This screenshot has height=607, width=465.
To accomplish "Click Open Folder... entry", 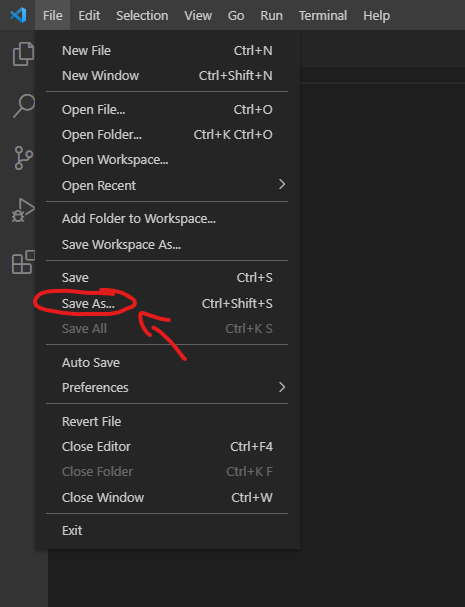I will click(x=167, y=135).
